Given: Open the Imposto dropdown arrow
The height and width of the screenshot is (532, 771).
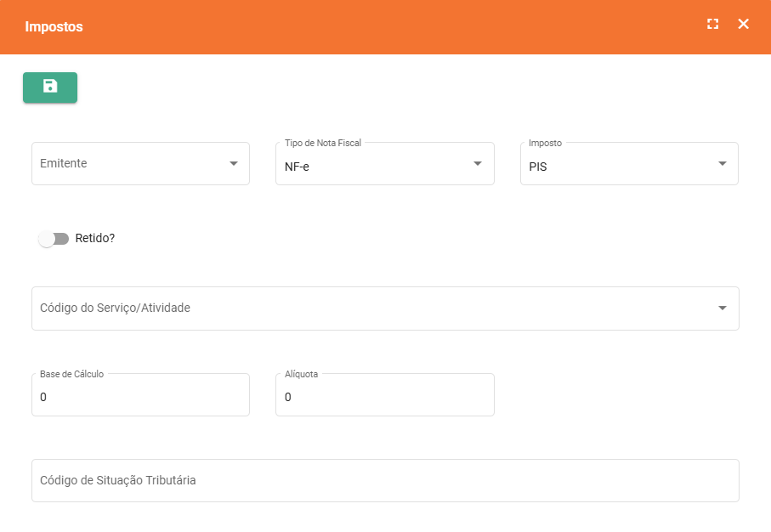Looking at the screenshot, I should pyautogui.click(x=722, y=163).
